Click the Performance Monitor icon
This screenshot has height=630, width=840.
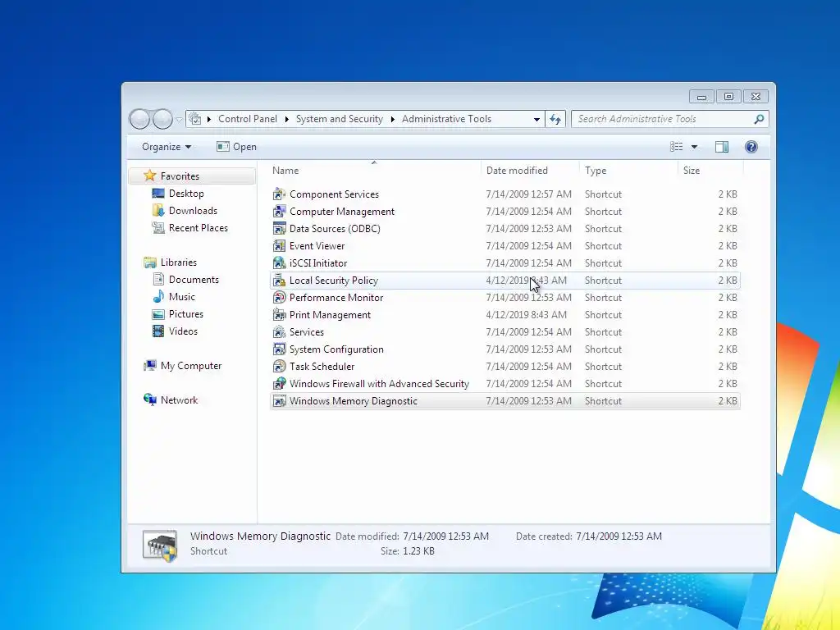[x=279, y=297]
